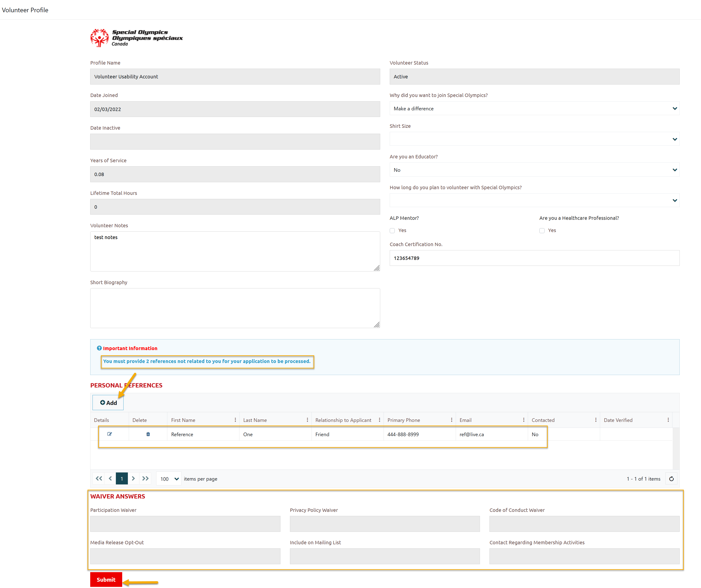Click the trash delete icon for Reference One
Viewport: 701px width, 588px height.
pos(148,434)
